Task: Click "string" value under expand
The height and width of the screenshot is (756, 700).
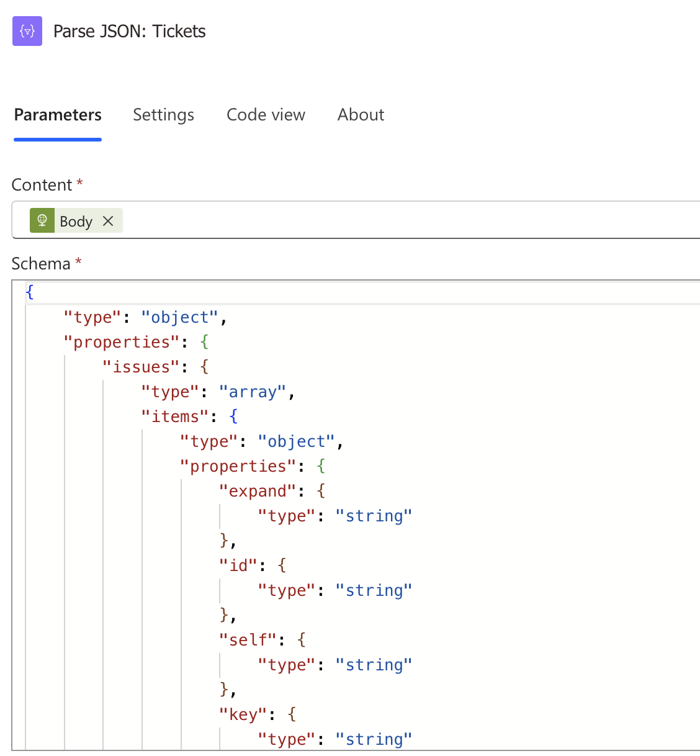Action: click(x=374, y=516)
